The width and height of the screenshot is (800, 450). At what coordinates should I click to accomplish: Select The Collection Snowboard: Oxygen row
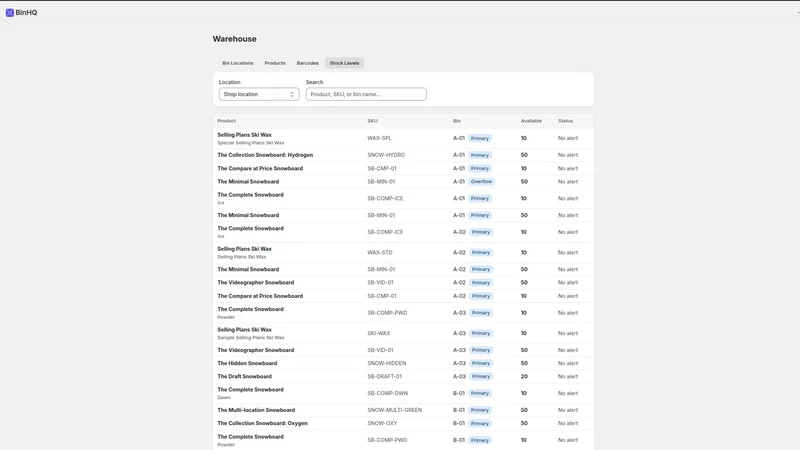click(403, 423)
